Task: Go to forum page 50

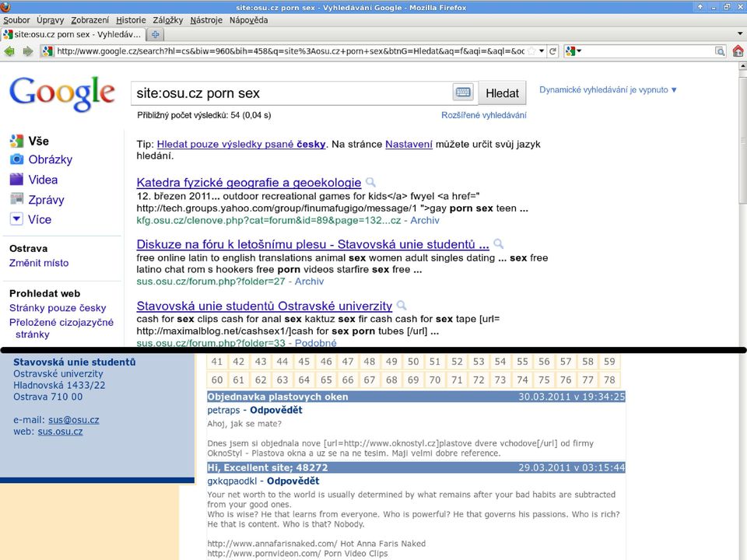Action: 413,362
